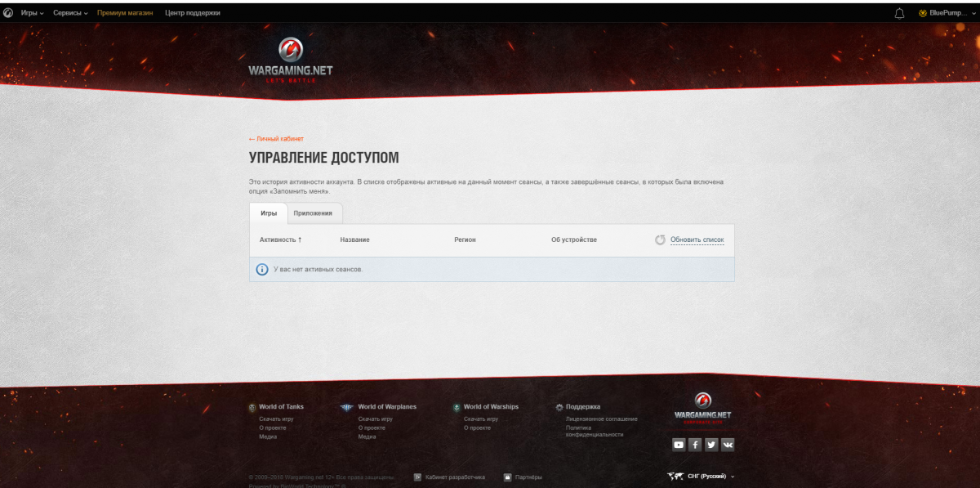
Task: Click the developer room icon
Action: tap(417, 477)
